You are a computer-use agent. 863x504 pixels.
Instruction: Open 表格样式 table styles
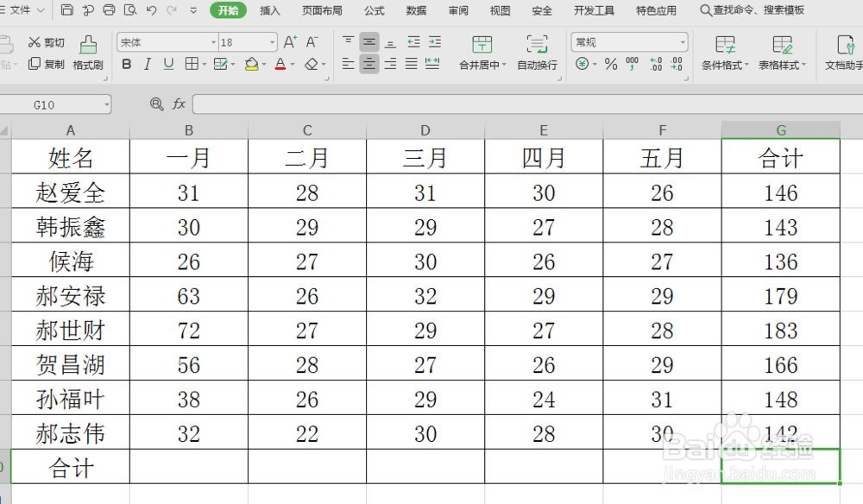pos(782,54)
